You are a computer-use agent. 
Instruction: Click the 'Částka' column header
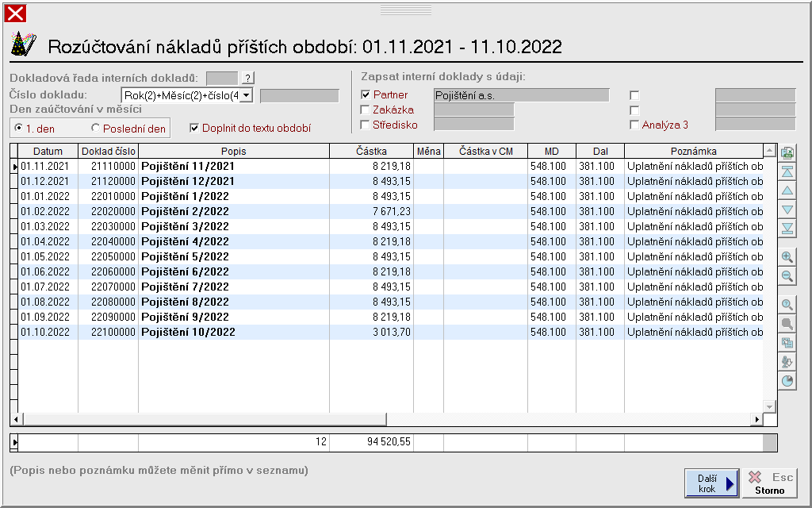[x=371, y=151]
